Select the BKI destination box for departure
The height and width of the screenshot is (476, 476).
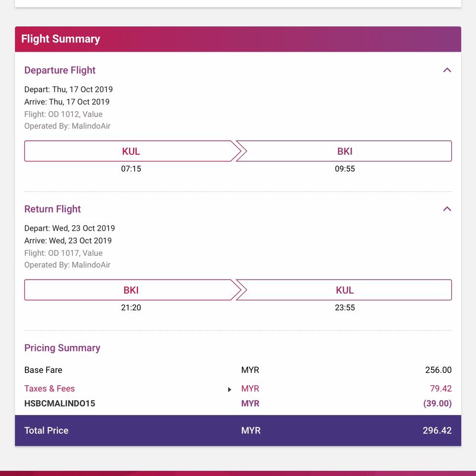(344, 151)
